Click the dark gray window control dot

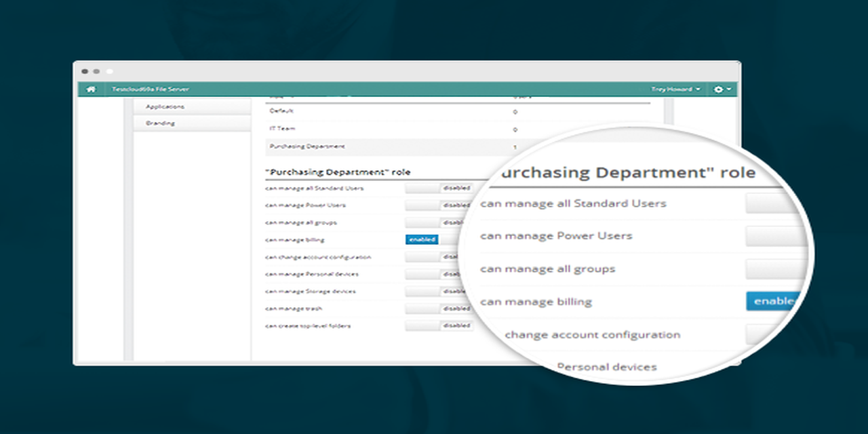(85, 71)
